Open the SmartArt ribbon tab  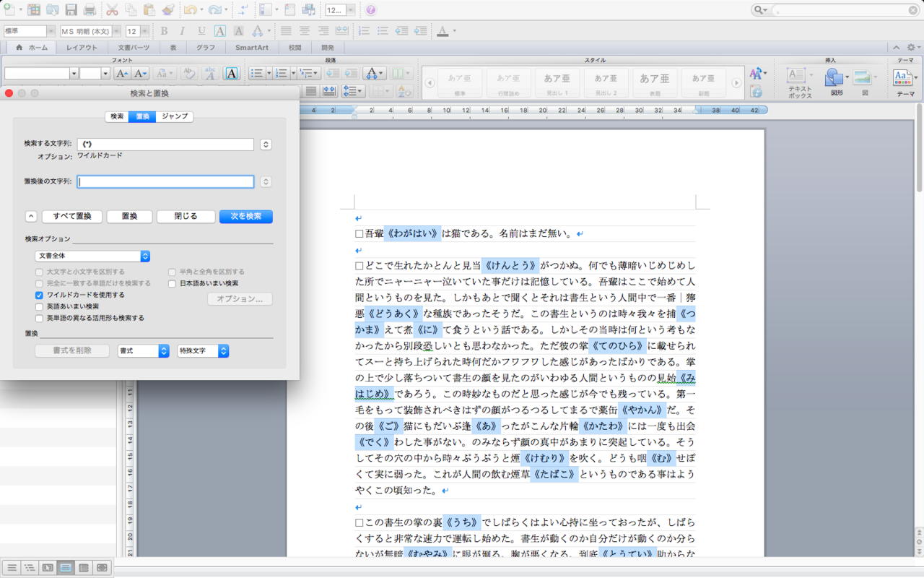251,48
